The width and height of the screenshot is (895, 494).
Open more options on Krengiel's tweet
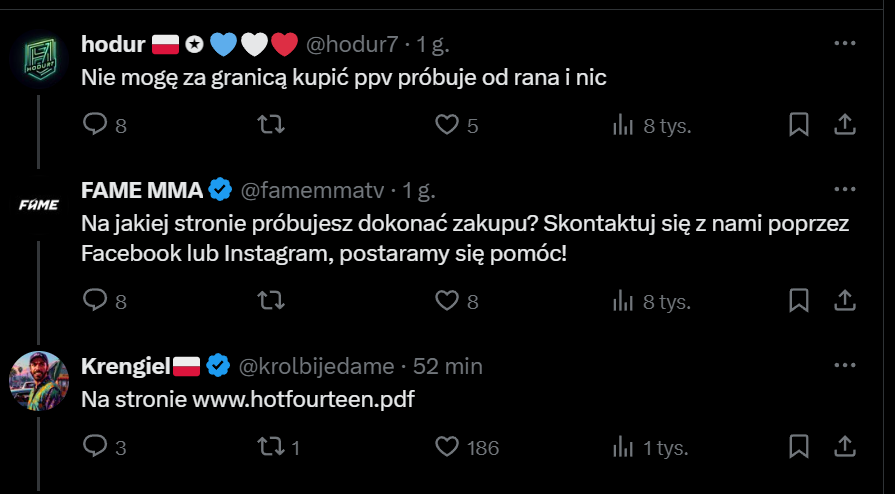coord(845,365)
